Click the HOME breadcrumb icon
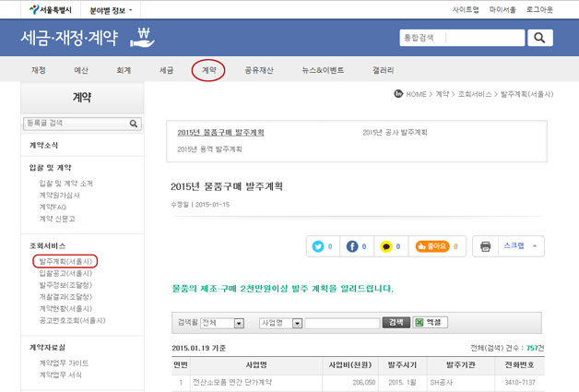This screenshot has height=392, width=579. [398, 94]
